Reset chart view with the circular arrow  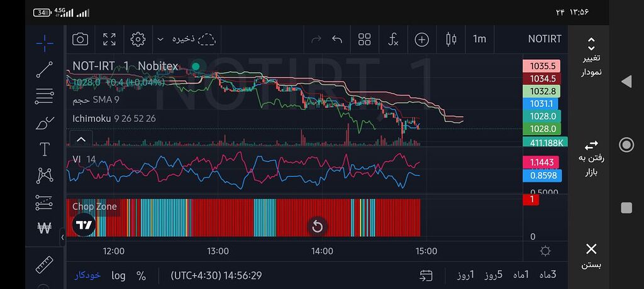pyautogui.click(x=317, y=226)
